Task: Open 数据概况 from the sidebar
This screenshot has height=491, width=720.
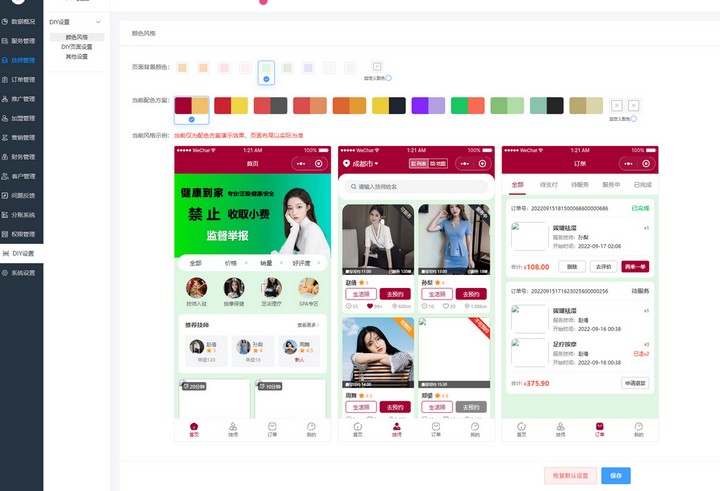Action: click(21, 21)
